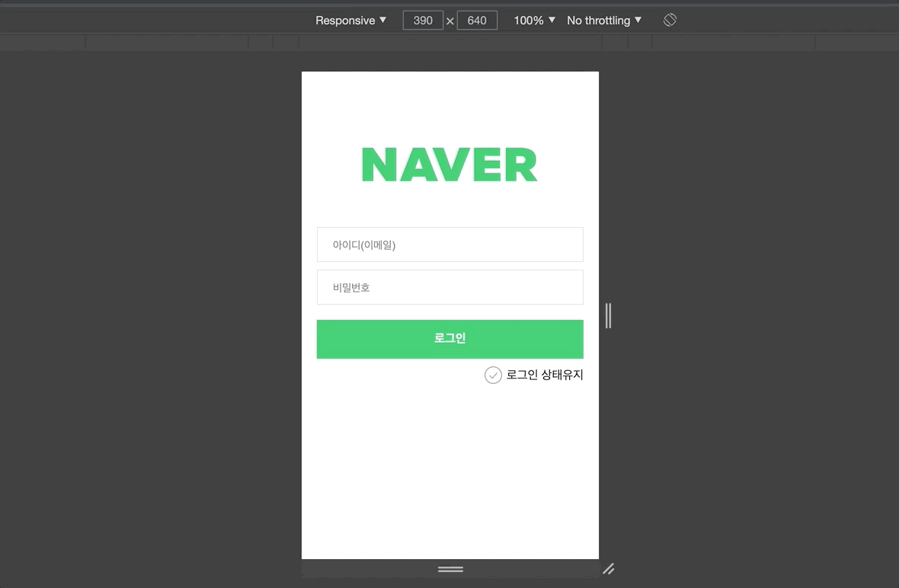The height and width of the screenshot is (588, 899).
Task: Click the bottom viewport resize handle
Action: 450,569
